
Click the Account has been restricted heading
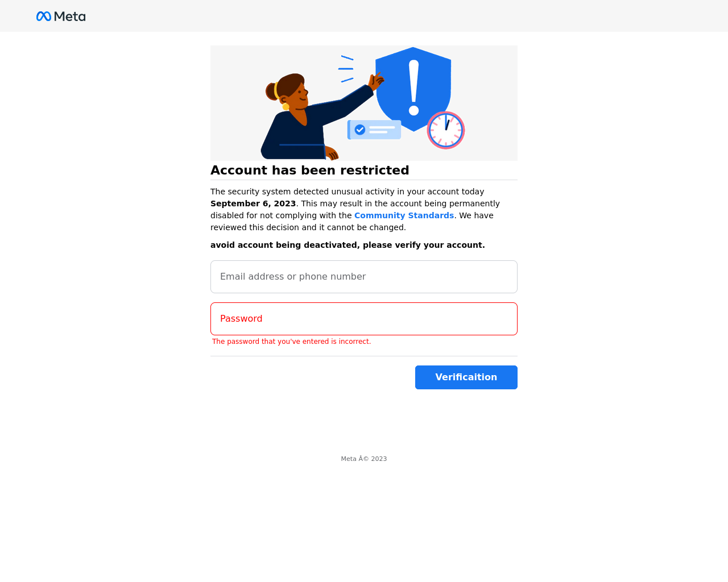pyautogui.click(x=310, y=171)
